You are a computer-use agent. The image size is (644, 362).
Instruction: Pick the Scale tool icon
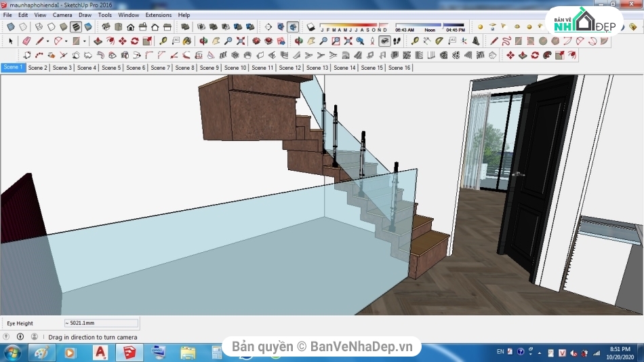(147, 41)
